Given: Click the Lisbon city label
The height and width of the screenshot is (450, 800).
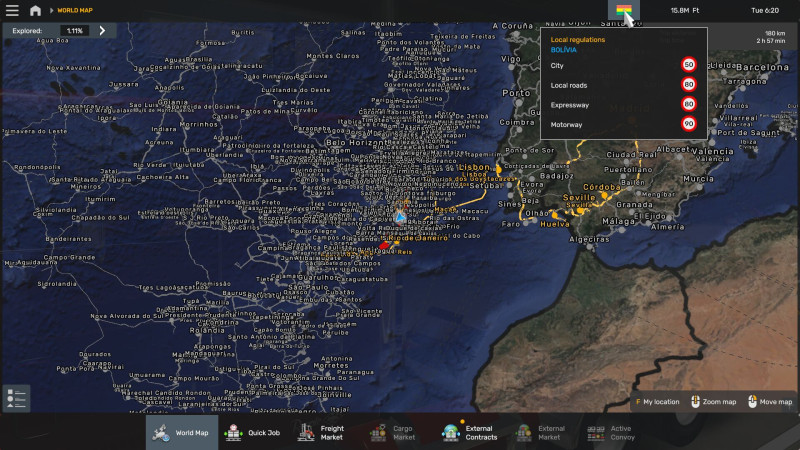Looking at the screenshot, I should tap(474, 167).
